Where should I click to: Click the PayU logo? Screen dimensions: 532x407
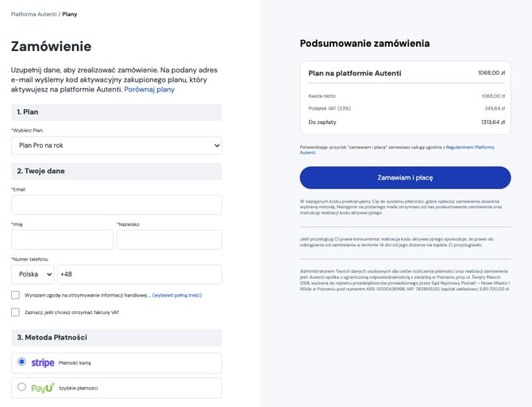(x=43, y=388)
